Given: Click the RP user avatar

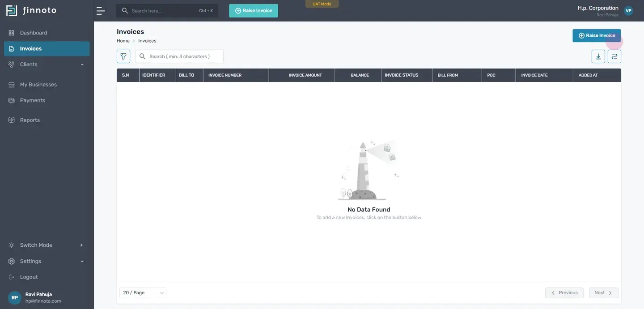Looking at the screenshot, I should pos(15,298).
